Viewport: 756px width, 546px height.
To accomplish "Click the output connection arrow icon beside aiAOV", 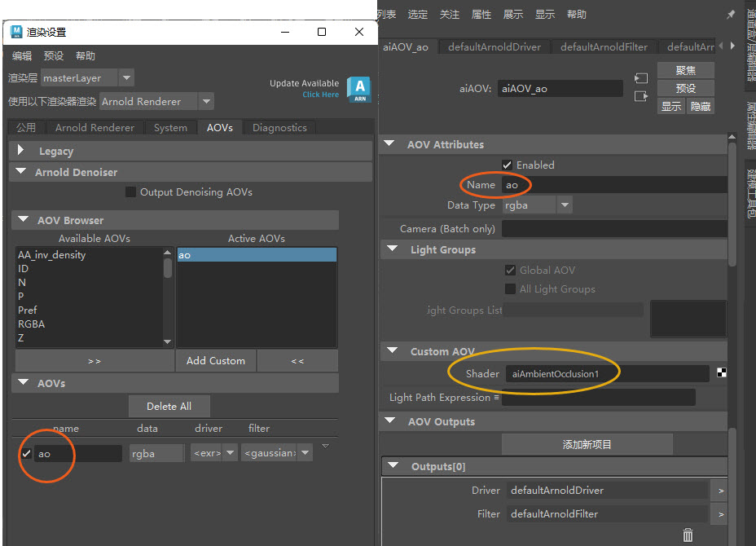I will point(641,96).
